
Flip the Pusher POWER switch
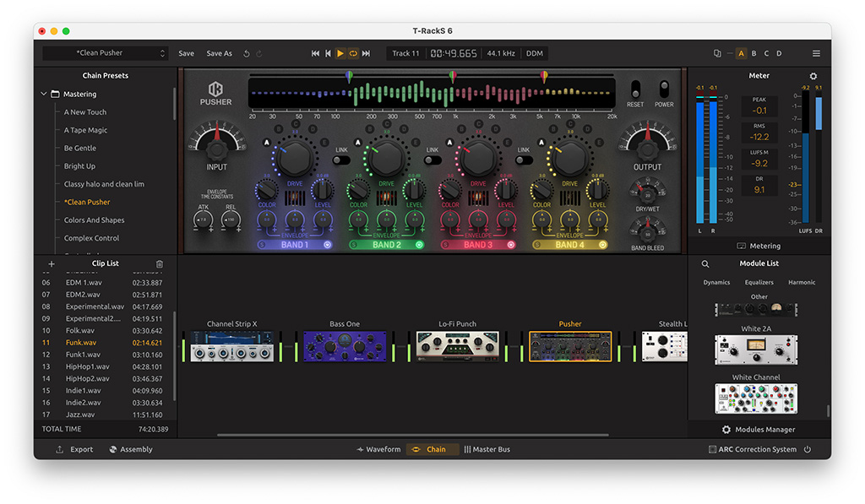coord(665,89)
